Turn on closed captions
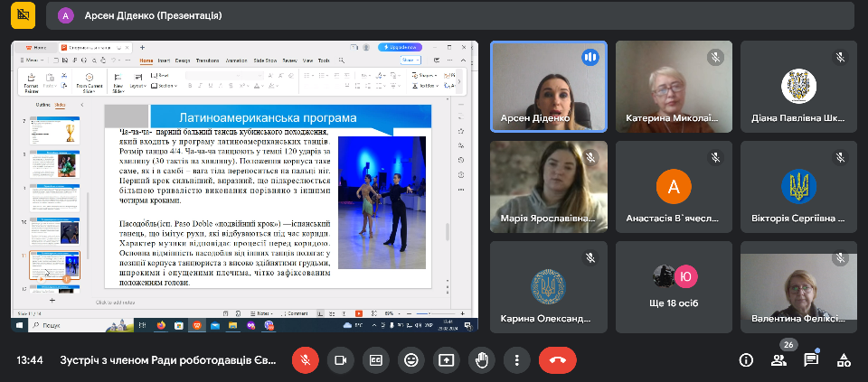 click(375, 359)
